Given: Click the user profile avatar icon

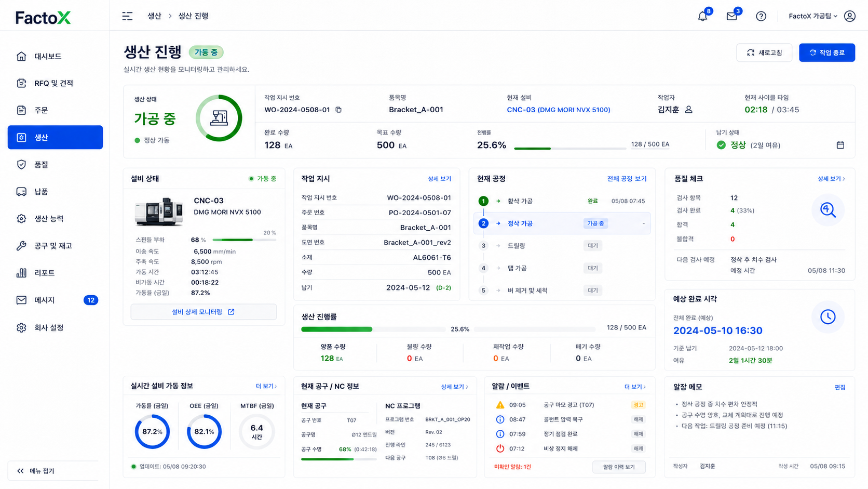Looking at the screenshot, I should click(x=850, y=16).
